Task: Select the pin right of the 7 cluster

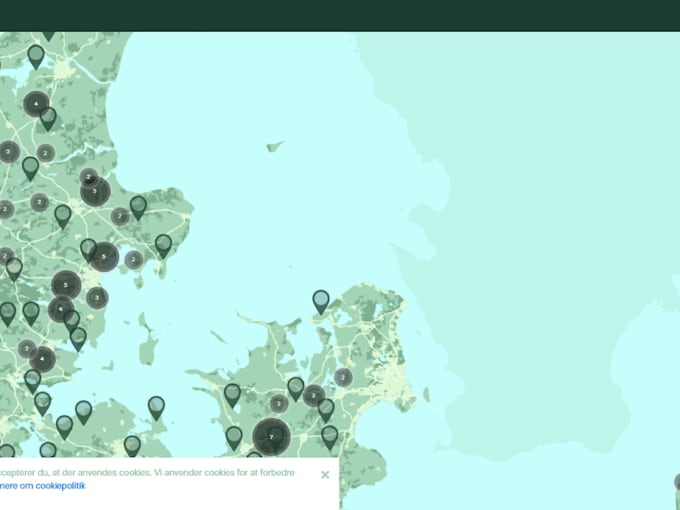Action: coord(330,437)
